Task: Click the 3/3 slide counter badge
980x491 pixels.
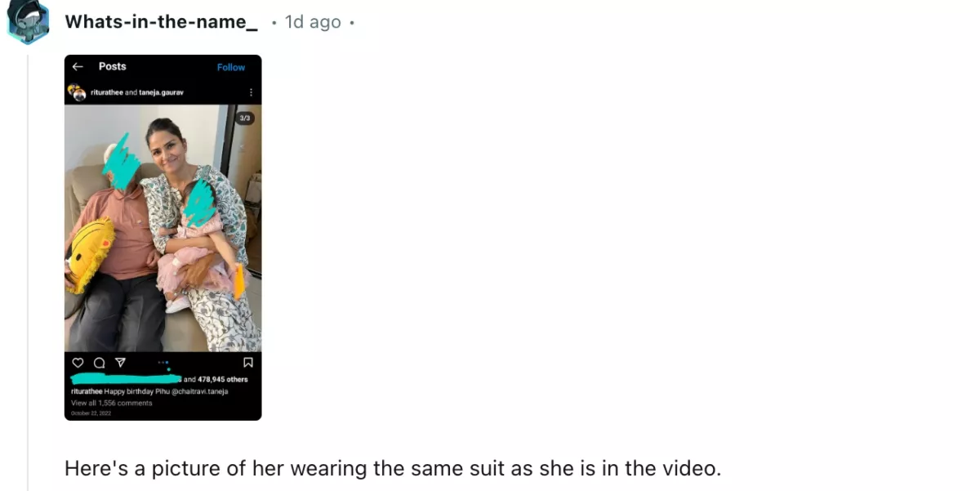Action: [x=245, y=118]
